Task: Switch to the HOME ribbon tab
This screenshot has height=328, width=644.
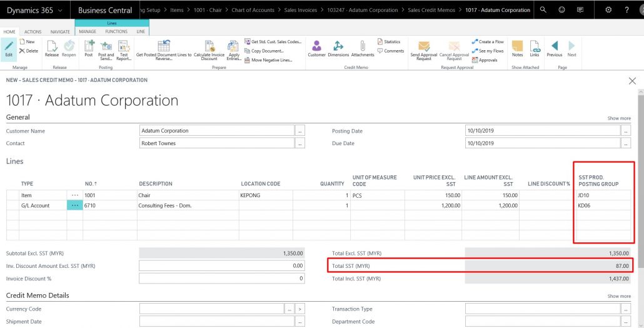Action: [x=9, y=32]
